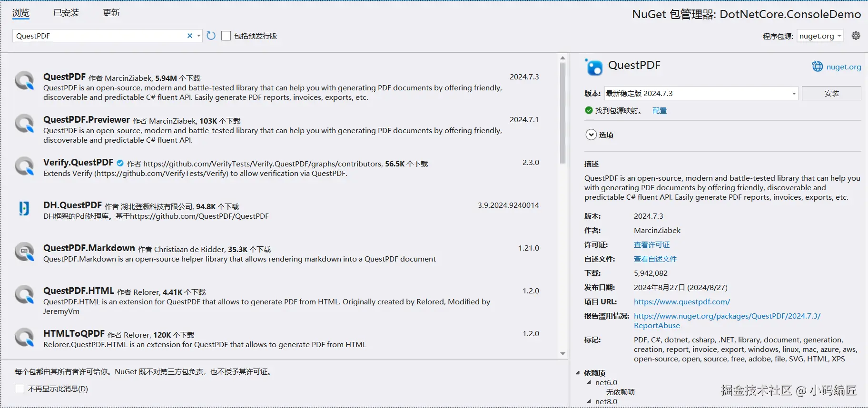Open NuGet settings gear icon

click(856, 36)
